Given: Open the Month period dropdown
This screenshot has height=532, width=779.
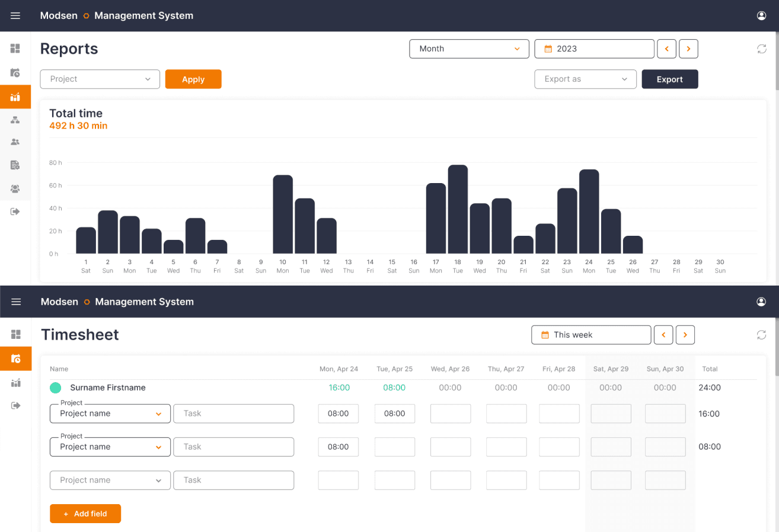Looking at the screenshot, I should click(469, 49).
